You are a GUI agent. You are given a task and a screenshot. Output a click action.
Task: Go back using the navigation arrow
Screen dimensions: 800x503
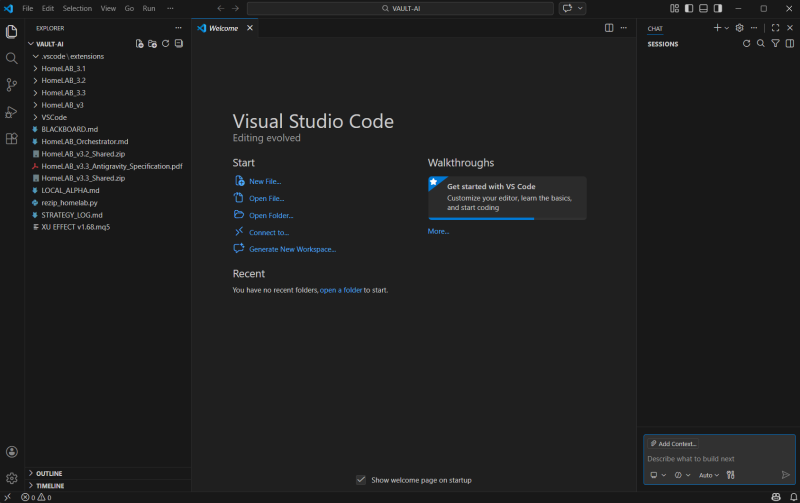(x=220, y=8)
